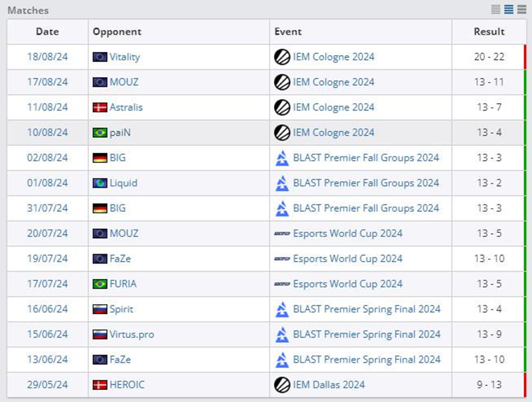The width and height of the screenshot is (532, 402).
Task: Click the Esports World Cup logo in the FaZe row
Action: (282, 259)
